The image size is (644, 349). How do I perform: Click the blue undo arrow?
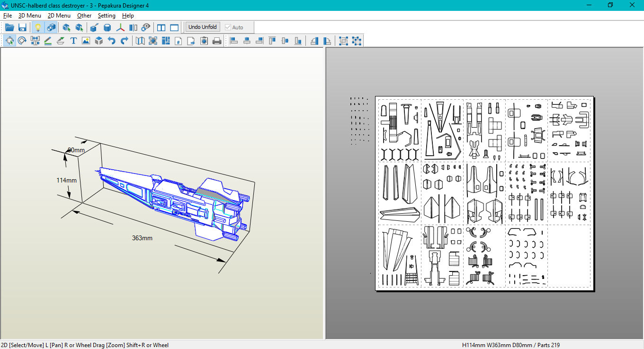112,41
